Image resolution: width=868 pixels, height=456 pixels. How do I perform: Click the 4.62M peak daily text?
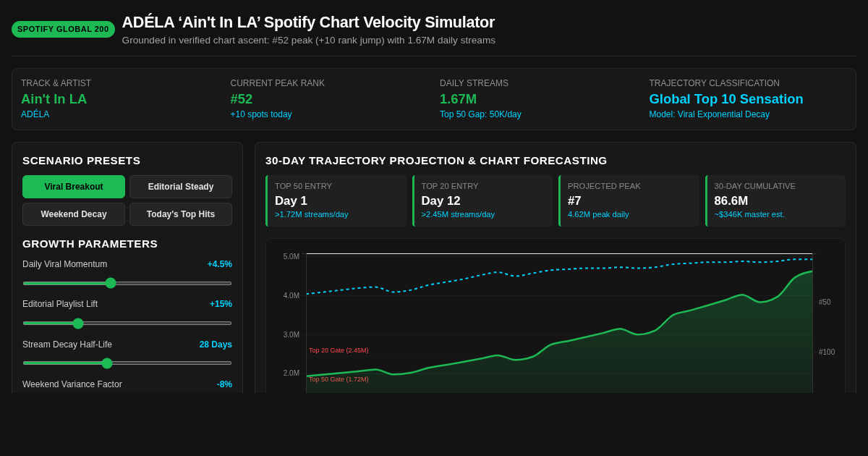(598, 214)
